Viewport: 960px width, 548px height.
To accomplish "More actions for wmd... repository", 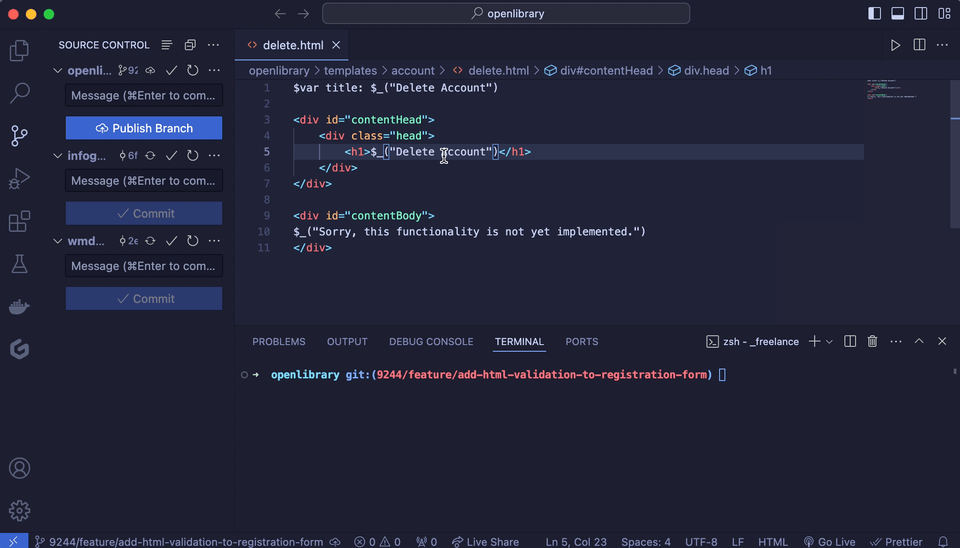I will 214,241.
